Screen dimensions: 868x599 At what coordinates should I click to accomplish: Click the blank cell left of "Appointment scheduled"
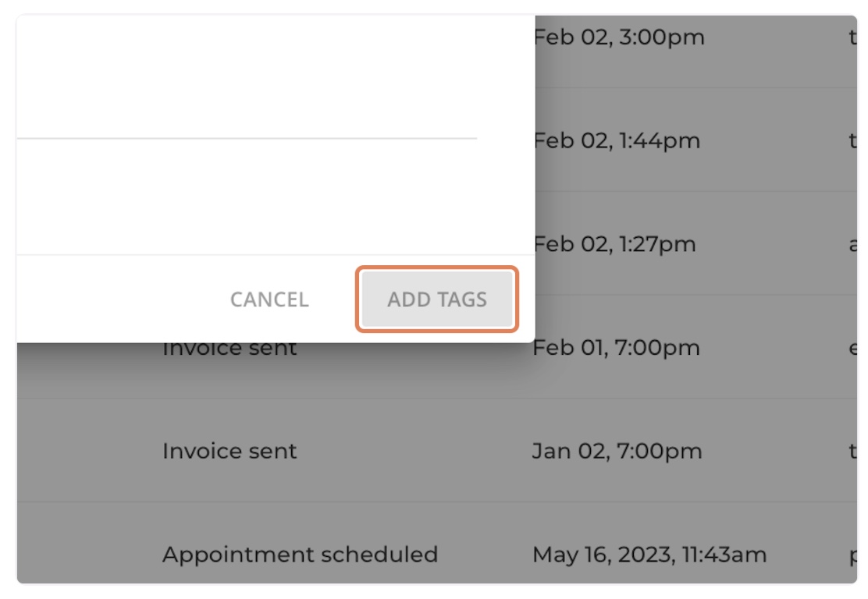coord(86,555)
